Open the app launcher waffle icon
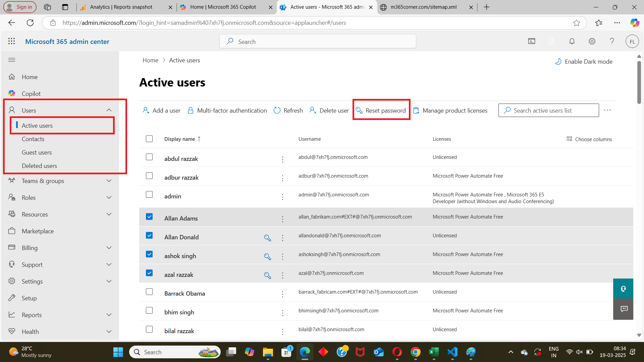644x362 pixels. point(12,41)
